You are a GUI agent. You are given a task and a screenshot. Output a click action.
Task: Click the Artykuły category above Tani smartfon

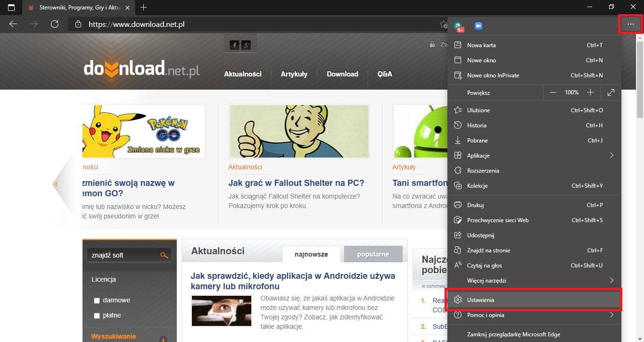pos(404,167)
